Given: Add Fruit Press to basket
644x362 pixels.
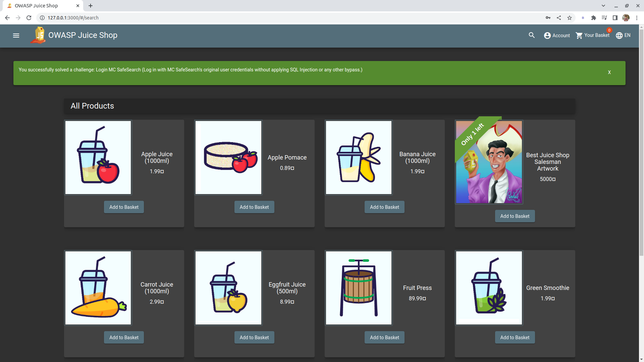Looking at the screenshot, I should [384, 338].
